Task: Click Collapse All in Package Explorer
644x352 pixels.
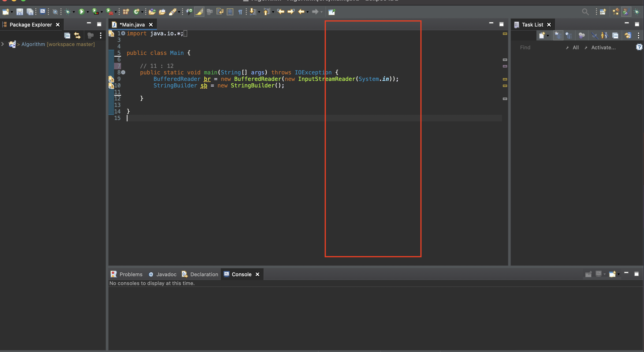Action: click(x=67, y=36)
